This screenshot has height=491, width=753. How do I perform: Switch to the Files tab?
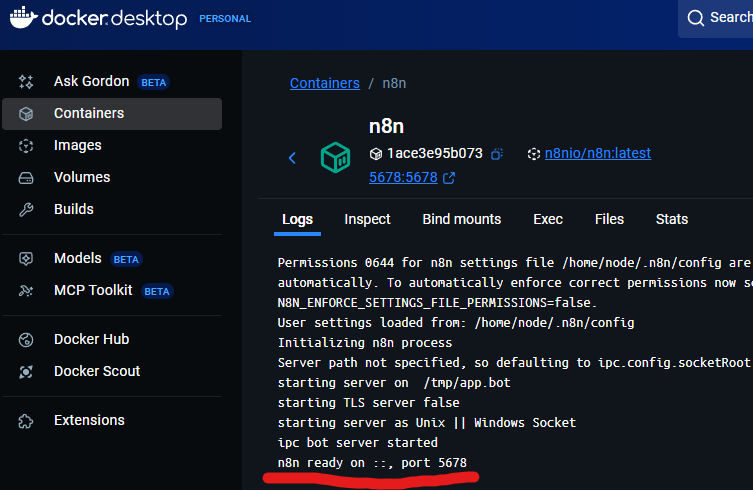coord(609,219)
